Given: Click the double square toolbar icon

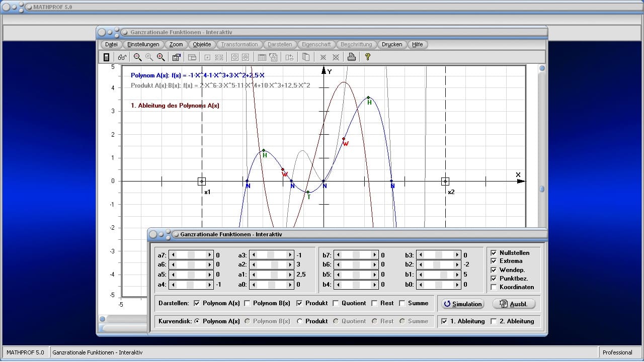Looking at the screenshot, I should click(x=219, y=57).
